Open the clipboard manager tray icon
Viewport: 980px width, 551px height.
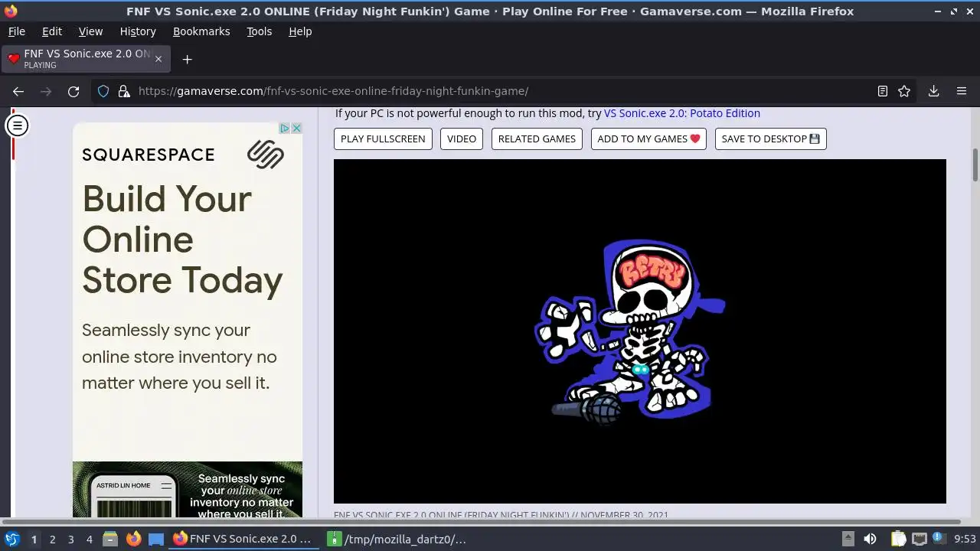click(898, 539)
